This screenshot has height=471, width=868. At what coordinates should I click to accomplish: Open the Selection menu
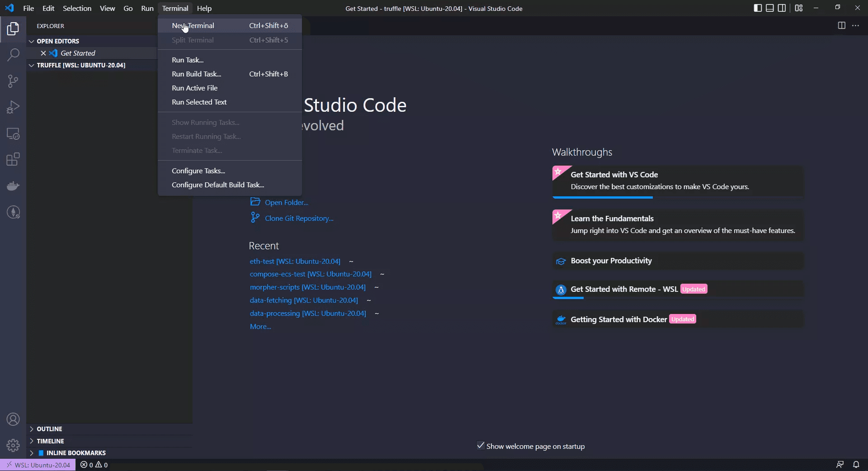pyautogui.click(x=77, y=8)
